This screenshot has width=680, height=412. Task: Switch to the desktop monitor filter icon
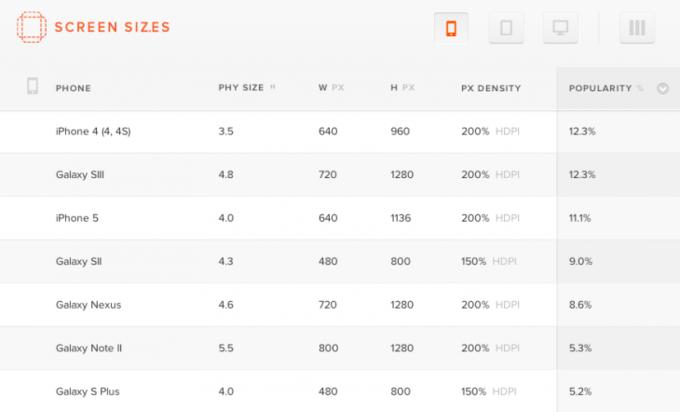coord(560,28)
